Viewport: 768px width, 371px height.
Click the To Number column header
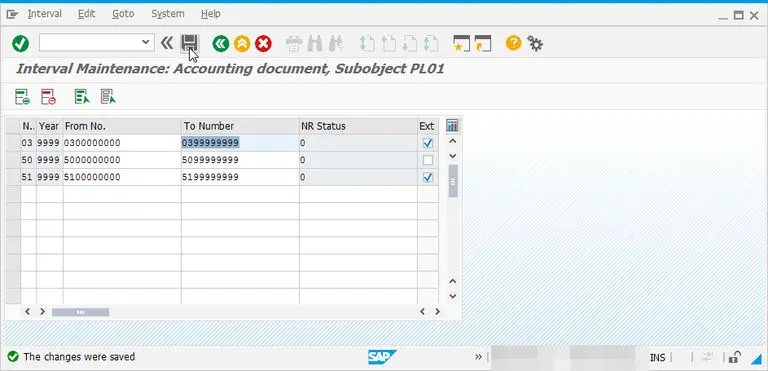pos(240,126)
